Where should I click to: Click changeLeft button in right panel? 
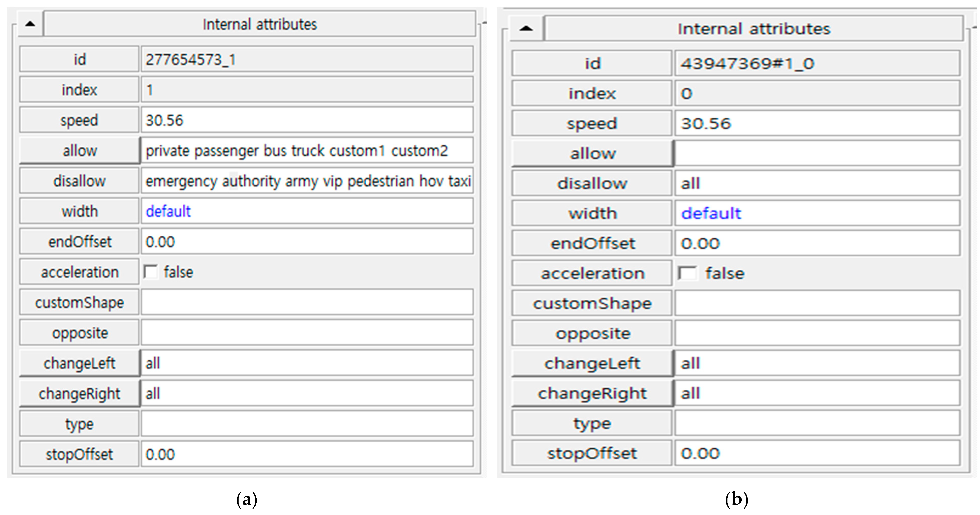[592, 363]
